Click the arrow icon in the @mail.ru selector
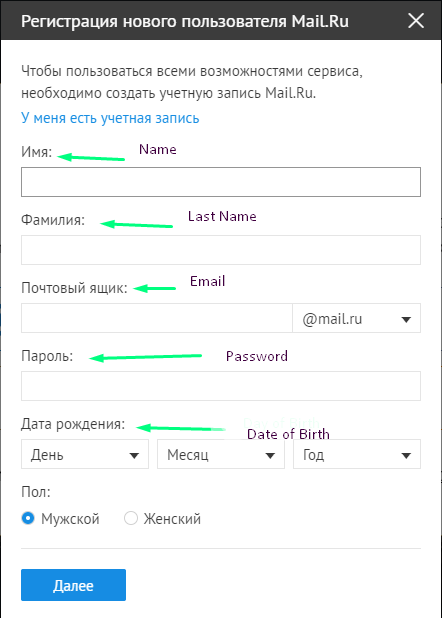442x618 pixels. (x=406, y=319)
